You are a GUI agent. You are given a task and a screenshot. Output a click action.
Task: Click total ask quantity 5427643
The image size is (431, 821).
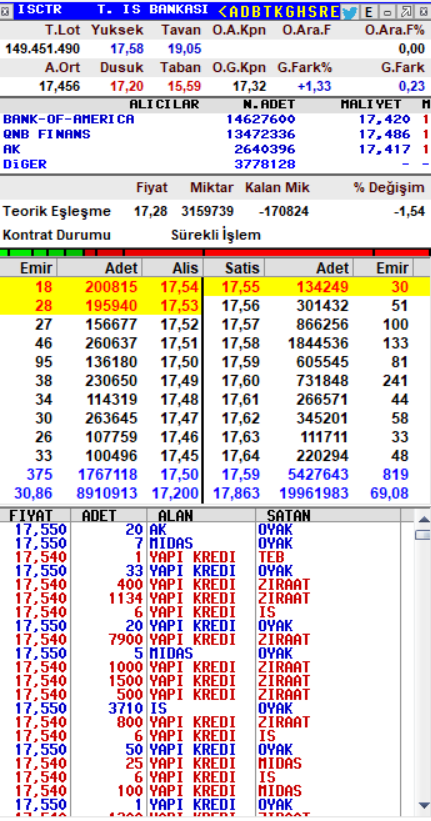318,474
